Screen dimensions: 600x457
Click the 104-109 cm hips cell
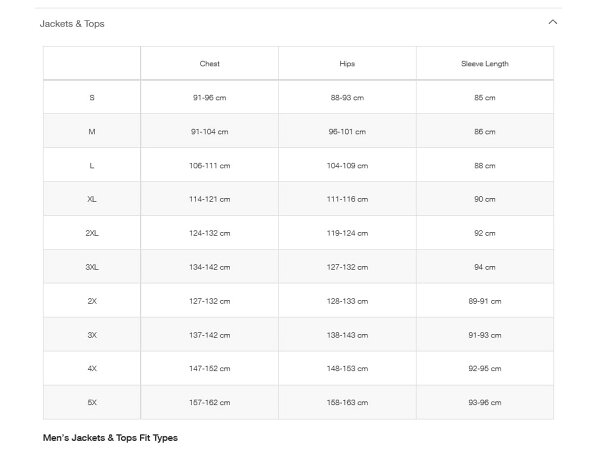coord(347,166)
